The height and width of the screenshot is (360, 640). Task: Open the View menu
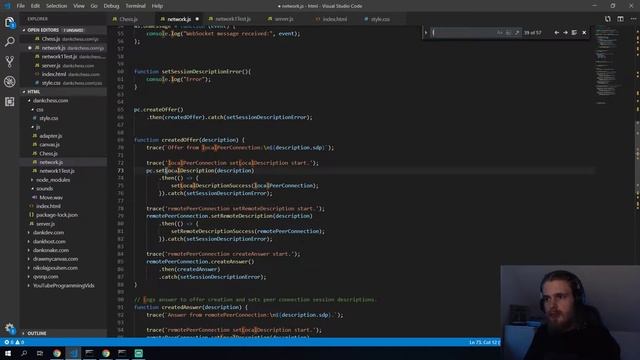pyautogui.click(x=79, y=6)
